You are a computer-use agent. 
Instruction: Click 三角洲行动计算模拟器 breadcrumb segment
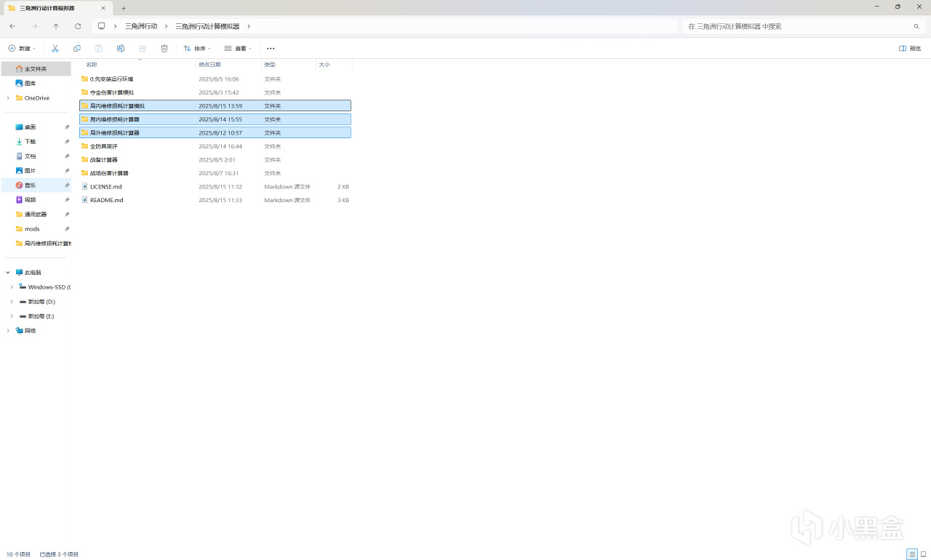click(x=207, y=26)
